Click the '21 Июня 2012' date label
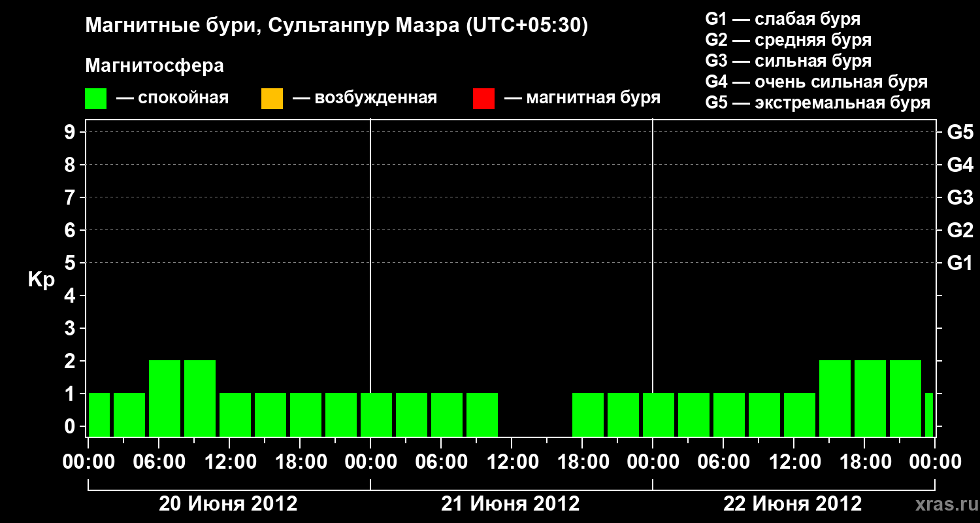The width and height of the screenshot is (980, 523). click(x=510, y=504)
